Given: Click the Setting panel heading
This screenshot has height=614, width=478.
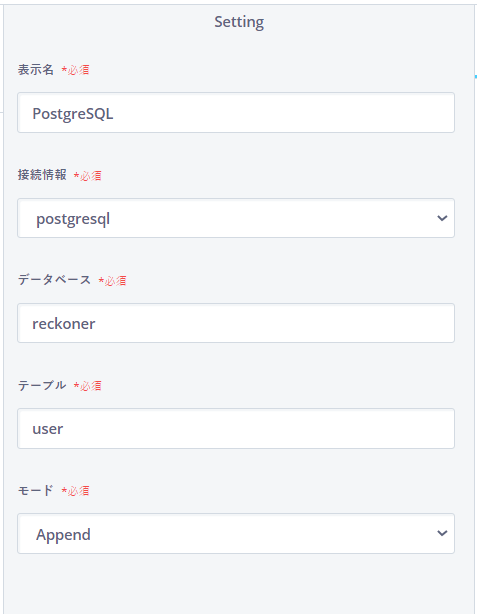Looking at the screenshot, I should [239, 22].
